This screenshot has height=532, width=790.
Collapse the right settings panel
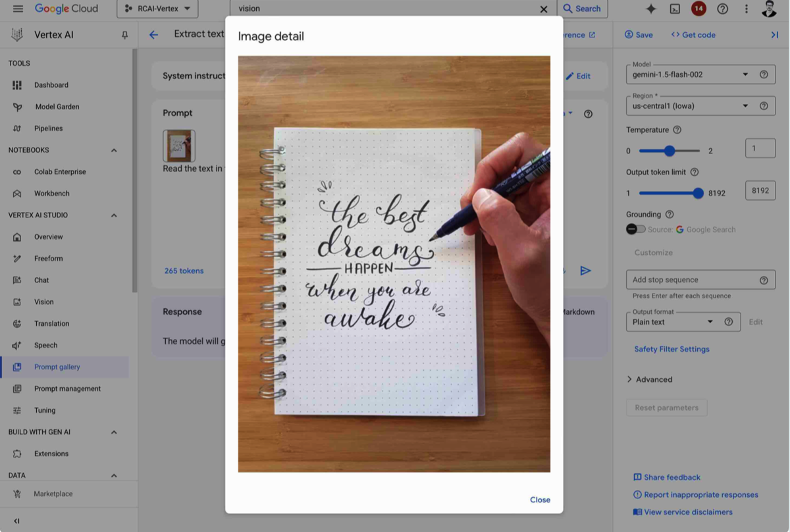774,35
